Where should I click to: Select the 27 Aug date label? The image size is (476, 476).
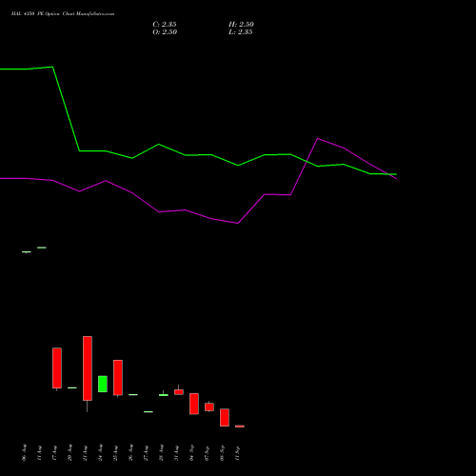click(146, 452)
